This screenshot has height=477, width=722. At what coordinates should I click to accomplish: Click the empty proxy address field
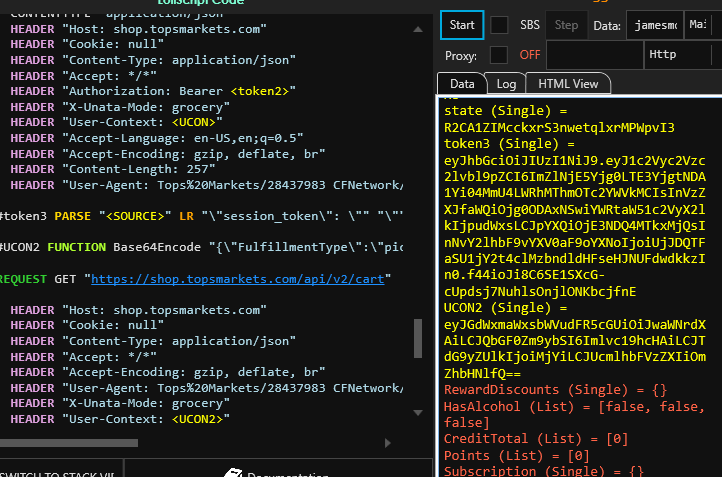click(594, 55)
